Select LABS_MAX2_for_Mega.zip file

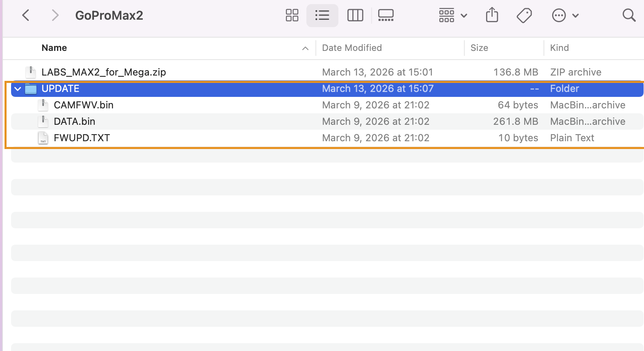(x=103, y=72)
